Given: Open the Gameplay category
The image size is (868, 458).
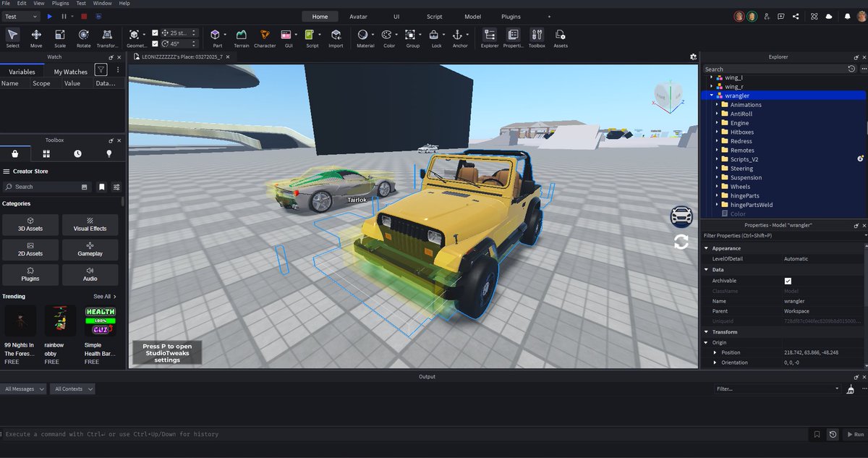Looking at the screenshot, I should 90,250.
